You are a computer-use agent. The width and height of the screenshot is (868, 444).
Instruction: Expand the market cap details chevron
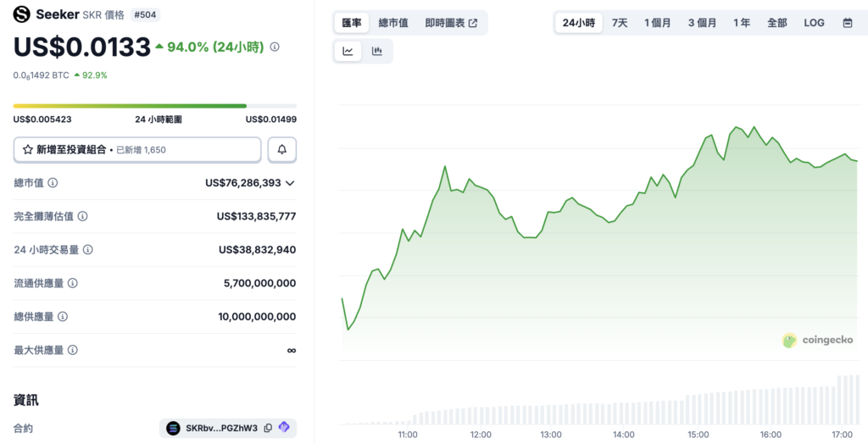pos(290,183)
